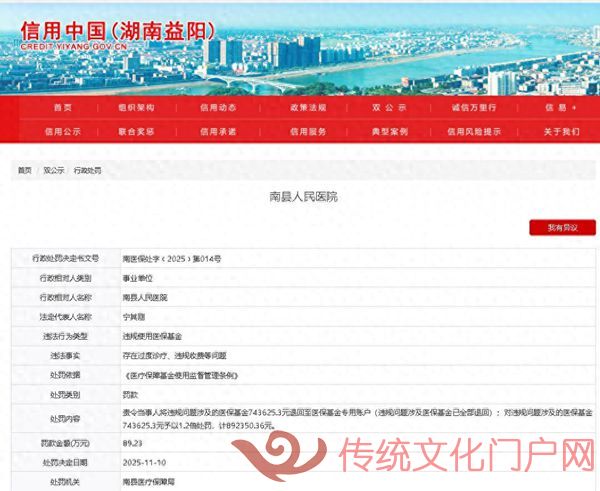Image resolution: width=600 pixels, height=491 pixels.
Task: Click the 行政处罚 breadcrumb link
Action: pyautogui.click(x=87, y=170)
